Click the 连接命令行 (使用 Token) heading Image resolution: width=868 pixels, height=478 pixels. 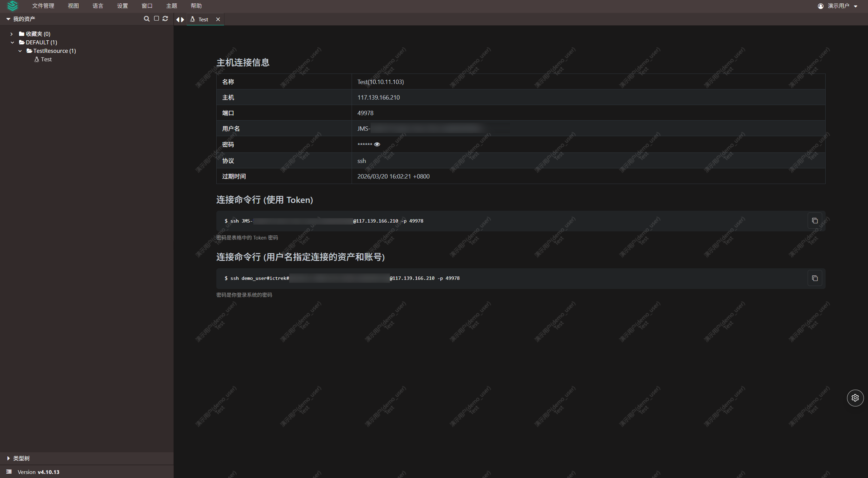tap(264, 200)
